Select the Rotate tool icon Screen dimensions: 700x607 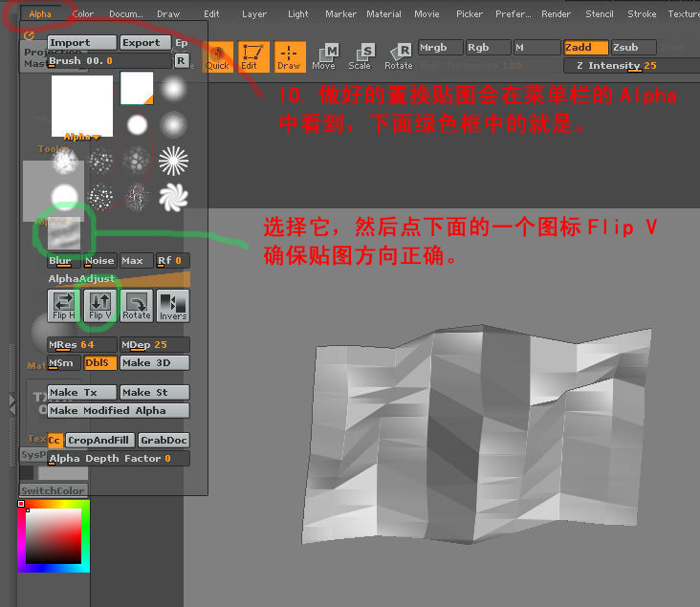click(399, 56)
